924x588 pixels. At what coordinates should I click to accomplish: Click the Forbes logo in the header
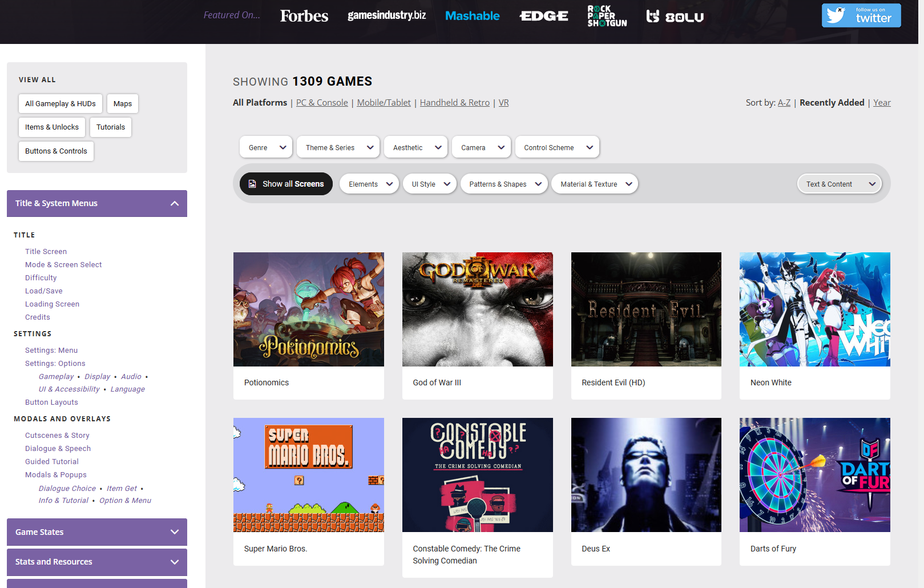click(304, 16)
